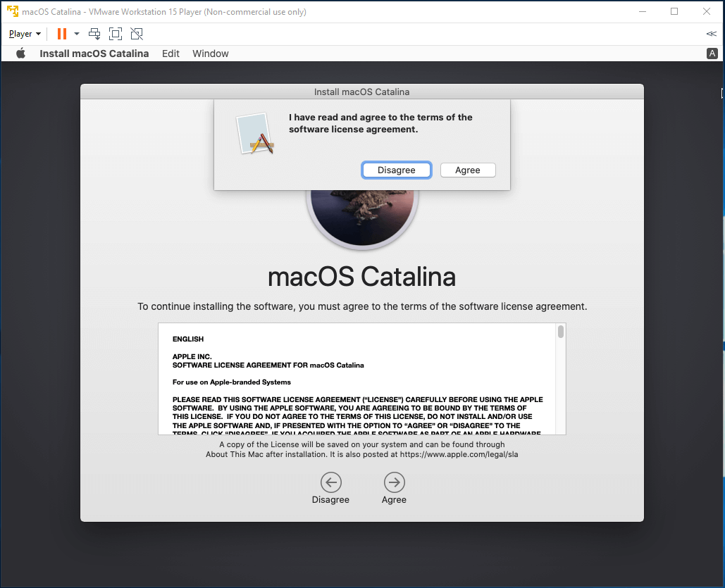
Task: Click Send Ctrl+Alt+Del icon
Action: click(x=94, y=34)
